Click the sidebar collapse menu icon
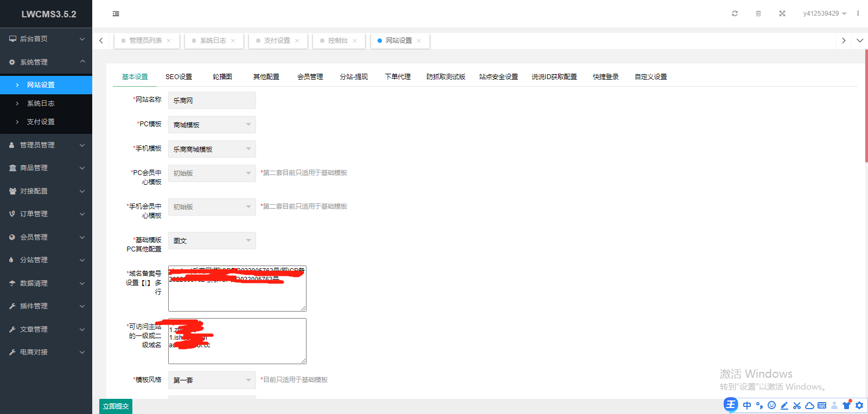Screen dimensions: 868x414 click(116, 14)
